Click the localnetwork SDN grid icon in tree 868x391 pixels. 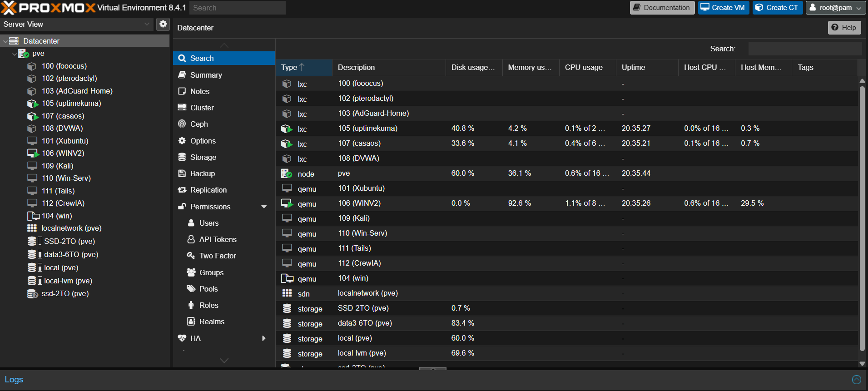32,228
